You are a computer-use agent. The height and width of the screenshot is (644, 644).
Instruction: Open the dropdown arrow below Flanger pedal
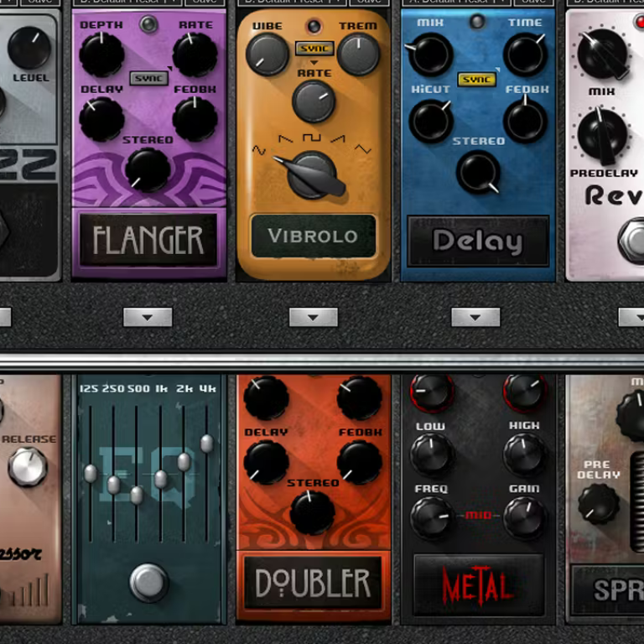[x=148, y=317]
